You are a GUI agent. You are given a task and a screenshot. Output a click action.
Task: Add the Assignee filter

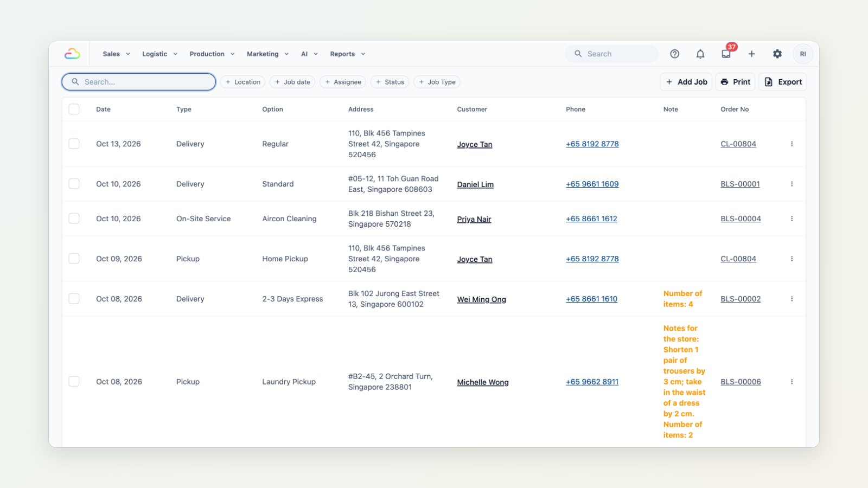[x=343, y=82]
